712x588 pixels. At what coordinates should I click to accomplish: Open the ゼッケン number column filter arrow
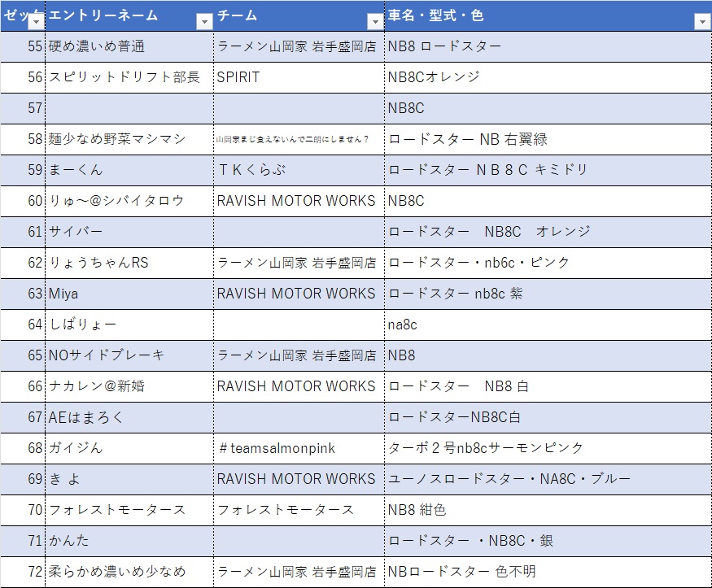click(34, 23)
